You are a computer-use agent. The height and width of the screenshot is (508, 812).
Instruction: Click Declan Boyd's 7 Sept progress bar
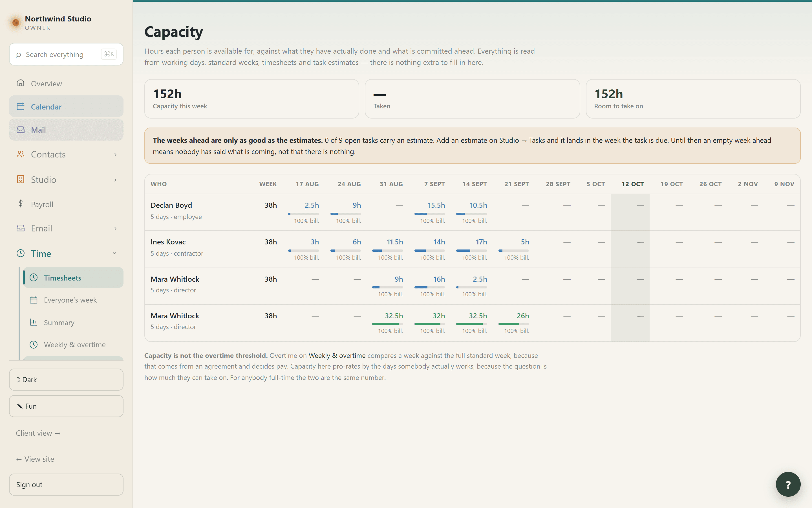pos(429,214)
